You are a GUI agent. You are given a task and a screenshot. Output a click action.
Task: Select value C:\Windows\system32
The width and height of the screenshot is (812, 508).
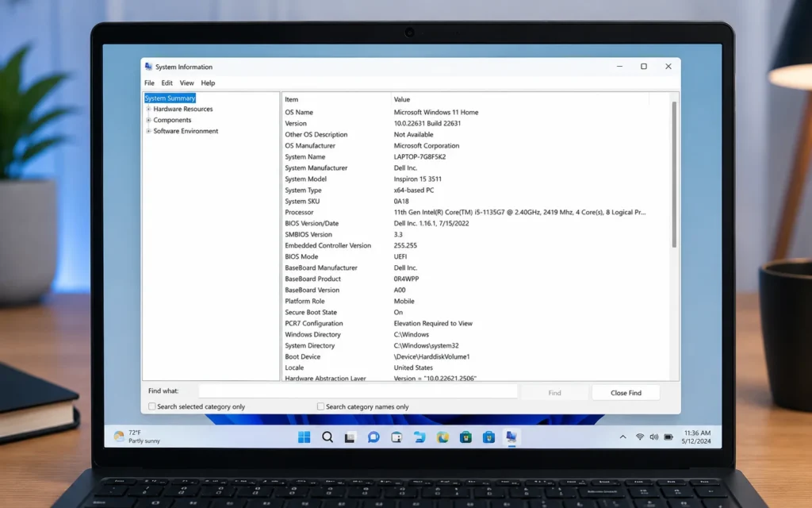[426, 346]
